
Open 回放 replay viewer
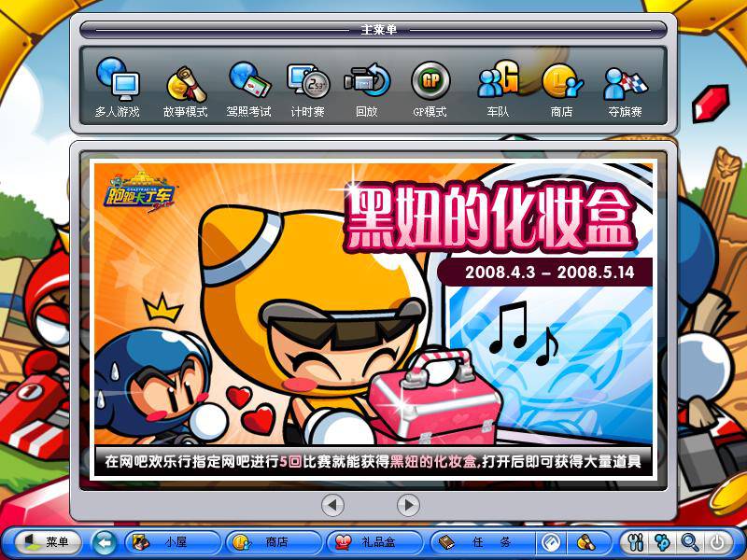[367, 90]
